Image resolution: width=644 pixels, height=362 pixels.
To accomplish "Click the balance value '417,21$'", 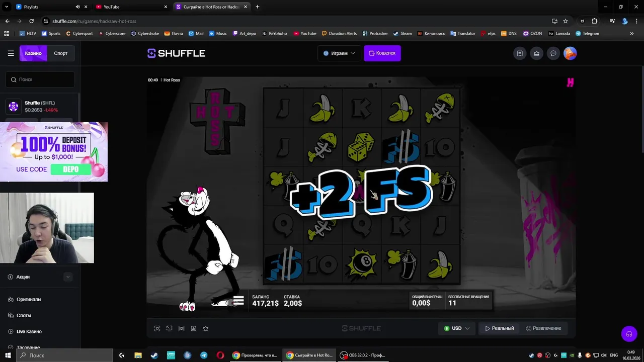I will point(265,303).
